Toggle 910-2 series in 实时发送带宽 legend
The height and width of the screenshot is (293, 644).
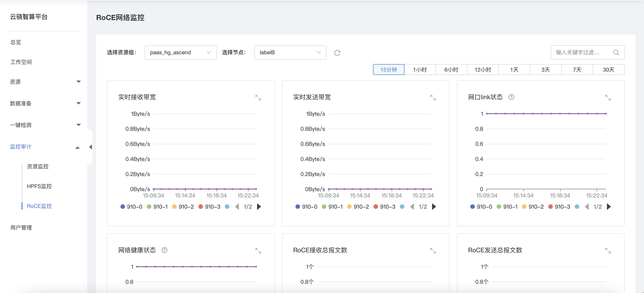[358, 207]
